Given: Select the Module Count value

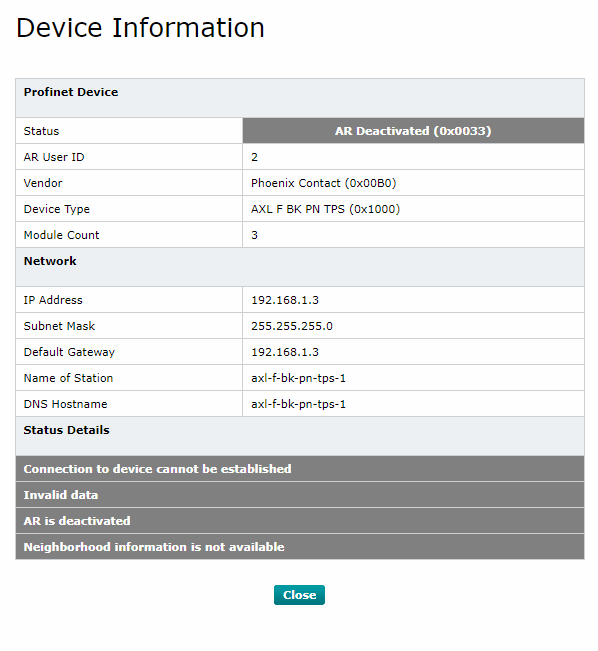Looking at the screenshot, I should [x=254, y=235].
